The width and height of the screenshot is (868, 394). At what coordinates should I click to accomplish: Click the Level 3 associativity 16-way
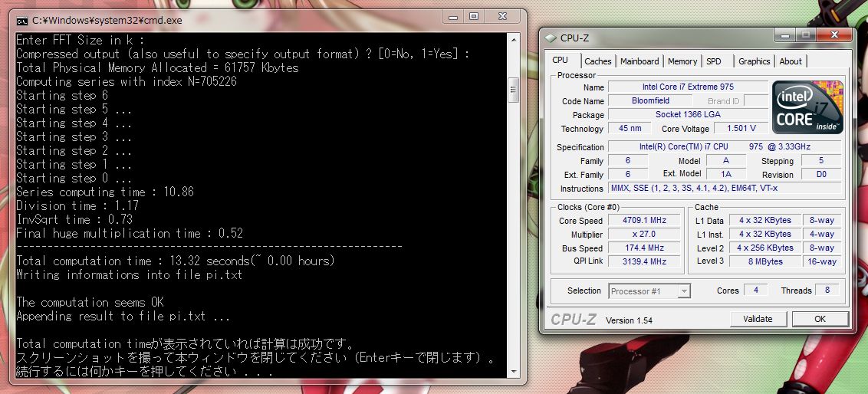pos(821,261)
